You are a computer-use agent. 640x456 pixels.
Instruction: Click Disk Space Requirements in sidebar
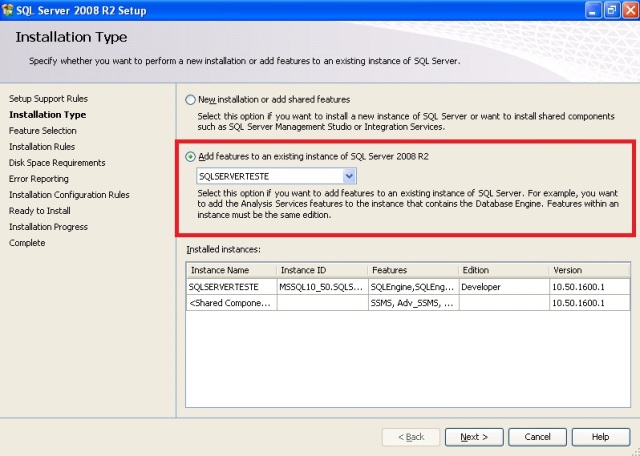click(x=57, y=163)
